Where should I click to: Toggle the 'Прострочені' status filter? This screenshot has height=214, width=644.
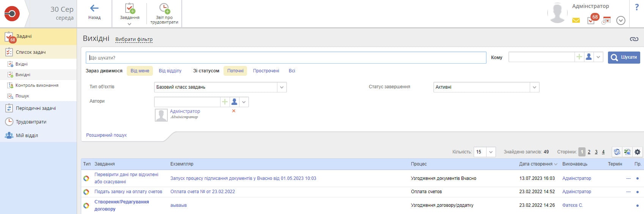click(x=266, y=71)
